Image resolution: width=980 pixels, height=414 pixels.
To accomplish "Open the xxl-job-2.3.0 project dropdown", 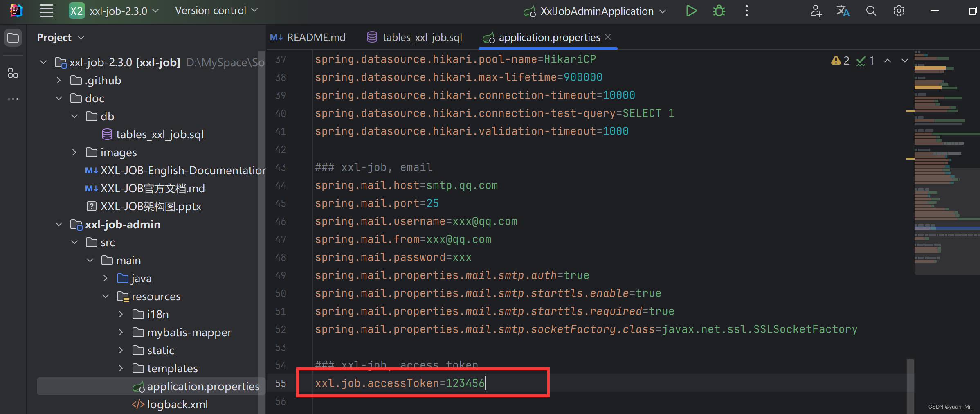I will tap(114, 11).
